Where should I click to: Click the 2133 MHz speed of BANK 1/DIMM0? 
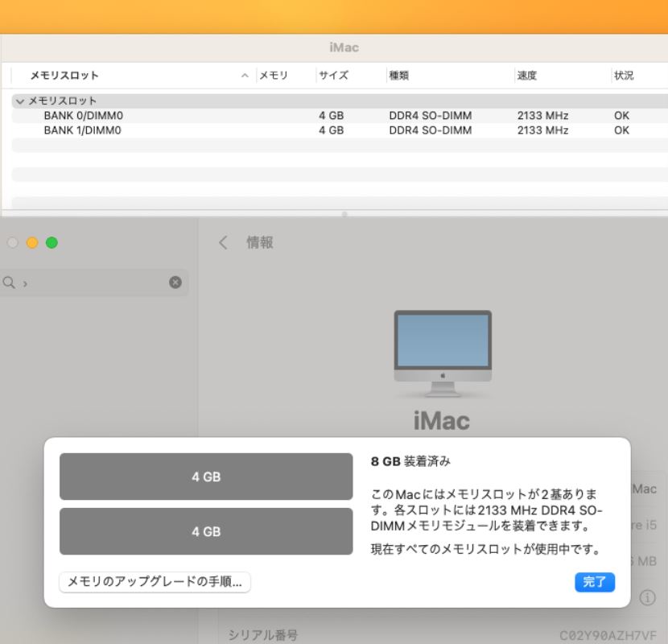click(542, 130)
